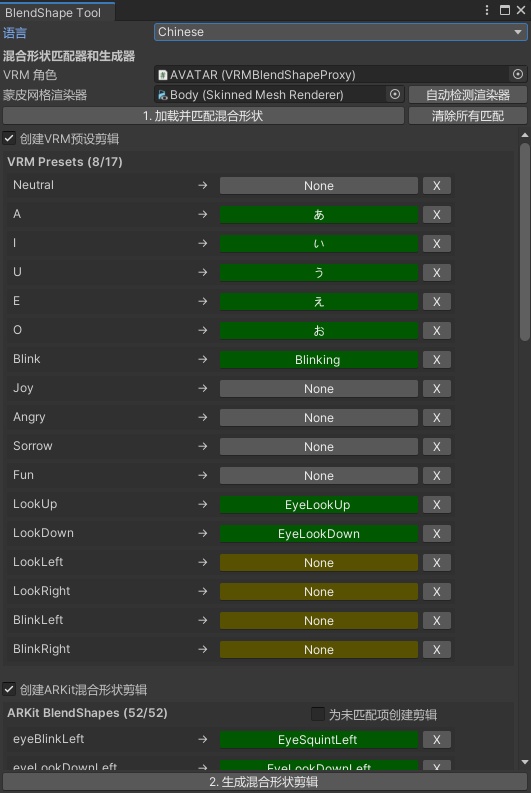Viewport: 531px width, 793px height.
Task: Click the AVATAR object icon in VRM field
Action: pyautogui.click(x=163, y=75)
